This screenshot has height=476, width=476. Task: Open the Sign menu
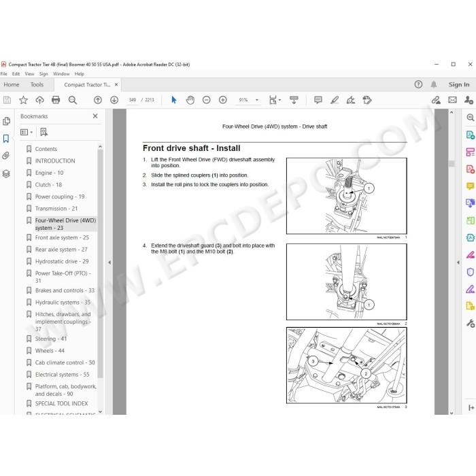[44, 73]
